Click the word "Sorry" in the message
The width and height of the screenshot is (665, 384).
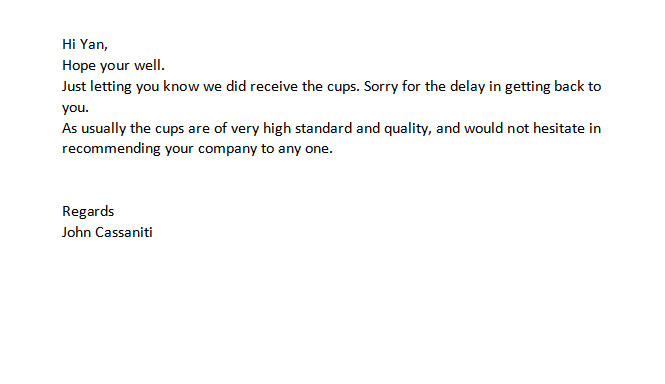tap(381, 87)
